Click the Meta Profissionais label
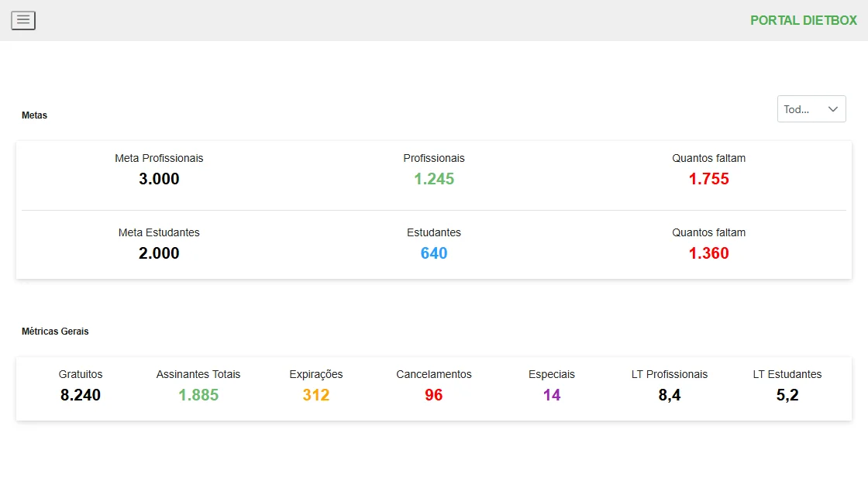The image size is (868, 488). [159, 158]
